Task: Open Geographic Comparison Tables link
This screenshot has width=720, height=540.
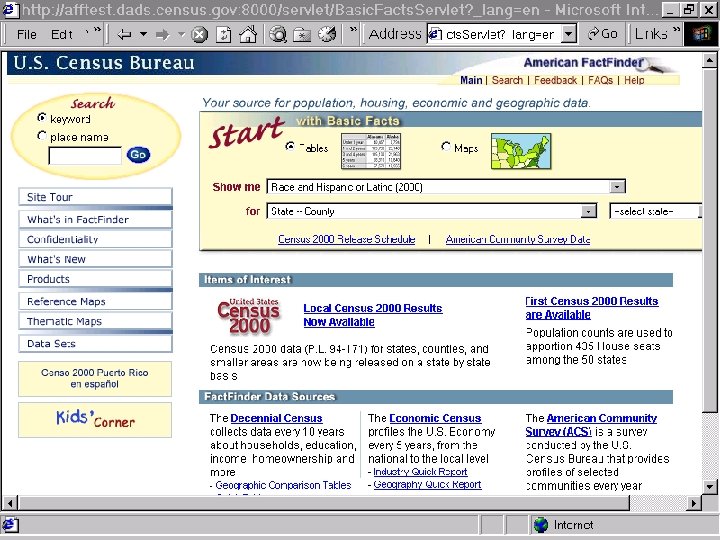Action: point(283,485)
